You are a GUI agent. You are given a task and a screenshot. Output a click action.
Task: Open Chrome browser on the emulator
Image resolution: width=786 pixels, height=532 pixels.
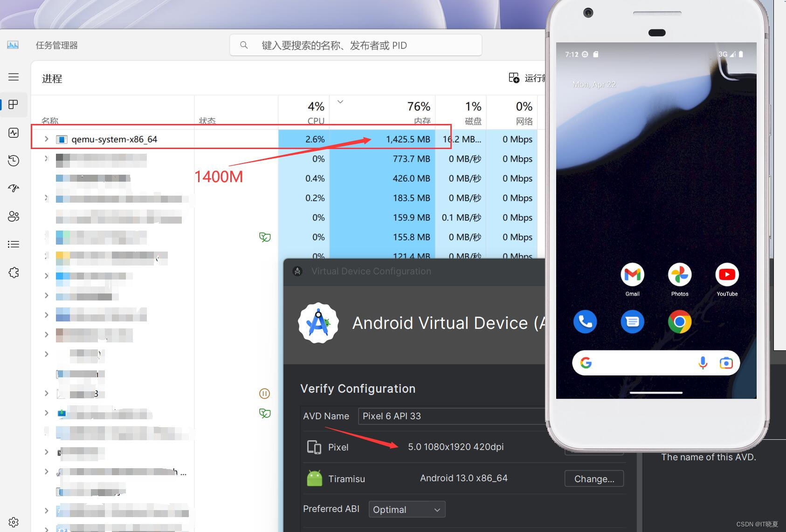pos(680,321)
